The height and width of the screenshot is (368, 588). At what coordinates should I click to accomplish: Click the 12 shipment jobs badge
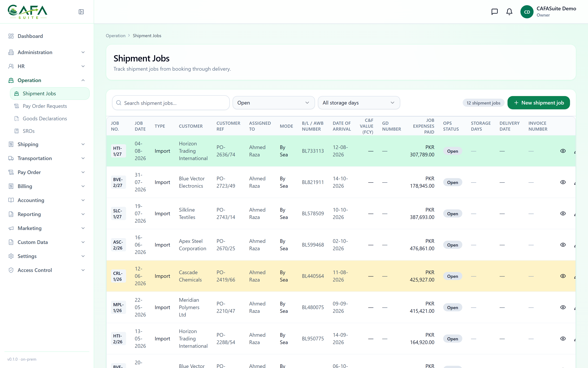pos(483,103)
